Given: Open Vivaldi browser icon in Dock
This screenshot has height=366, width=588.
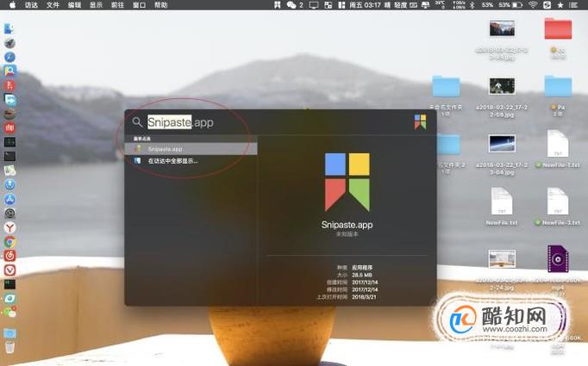Looking at the screenshot, I should point(9,270).
